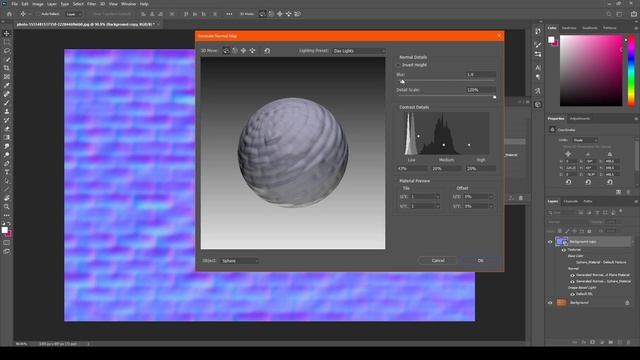Open the Auto-Select Layer dropdown
Screen dimensions: 640x360
click(74, 14)
